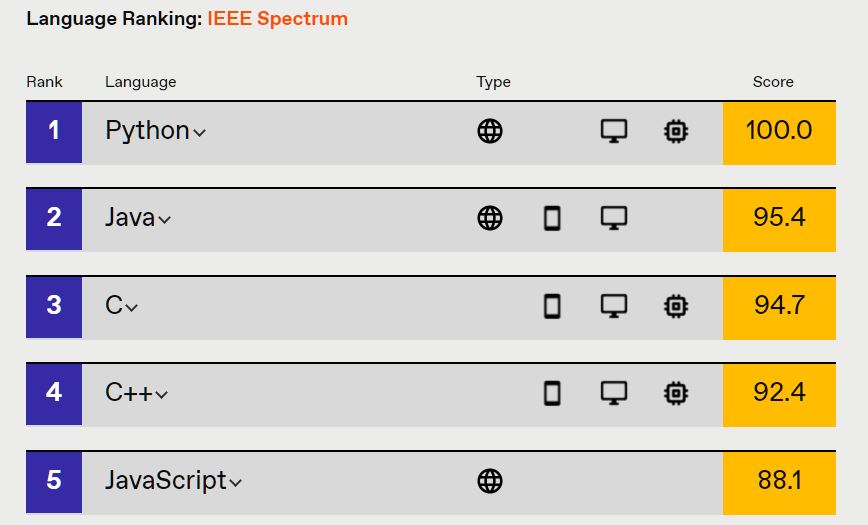This screenshot has height=525, width=868.
Task: Click the mobile phone icon in C row
Action: [552, 306]
